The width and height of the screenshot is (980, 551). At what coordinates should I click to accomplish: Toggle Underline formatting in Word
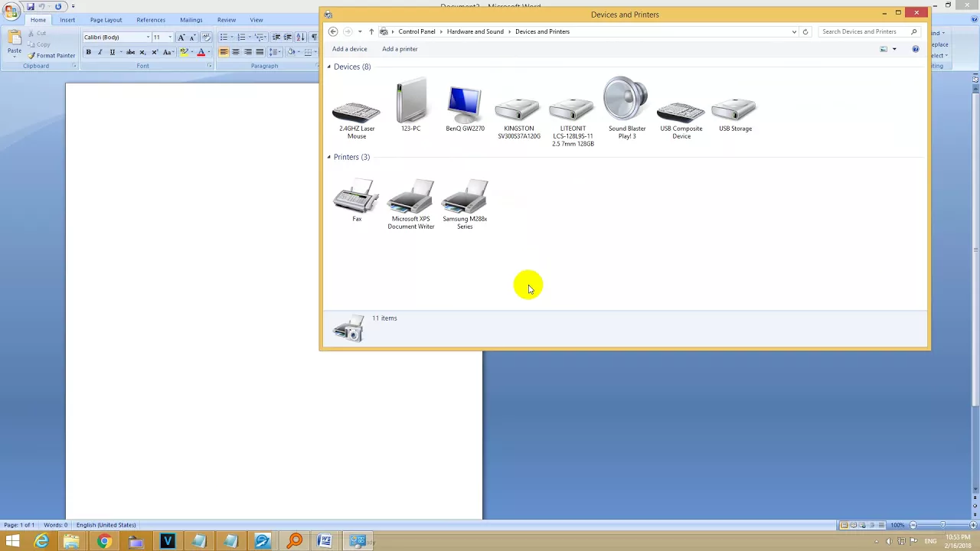pyautogui.click(x=112, y=52)
